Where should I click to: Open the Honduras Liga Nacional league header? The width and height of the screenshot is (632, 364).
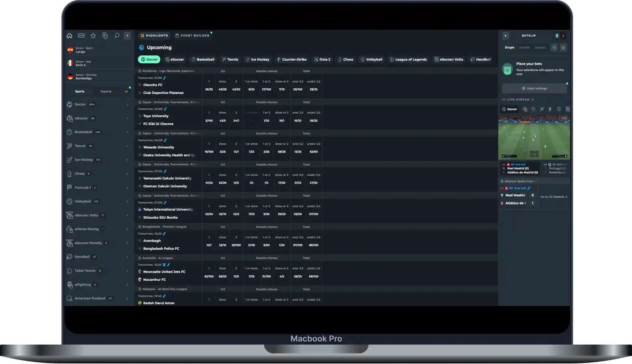(168, 71)
